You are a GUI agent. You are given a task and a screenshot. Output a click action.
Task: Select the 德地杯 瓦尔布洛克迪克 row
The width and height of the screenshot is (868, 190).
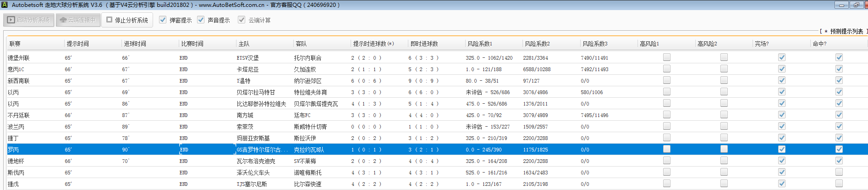(256, 161)
